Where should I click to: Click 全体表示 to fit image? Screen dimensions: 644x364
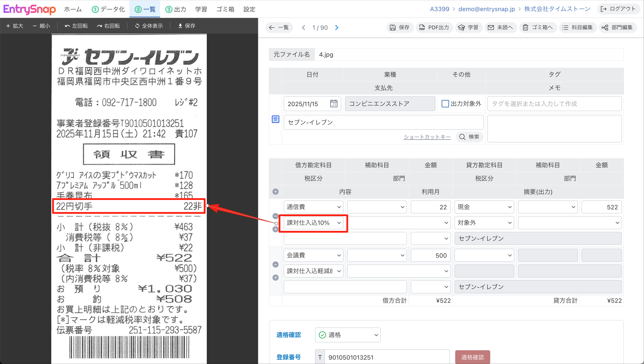tap(149, 26)
